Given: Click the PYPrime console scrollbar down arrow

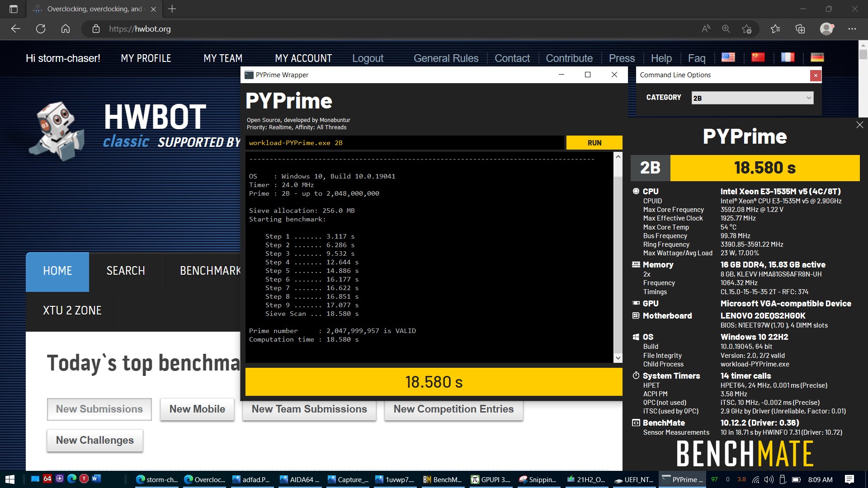Looking at the screenshot, I should tap(618, 358).
